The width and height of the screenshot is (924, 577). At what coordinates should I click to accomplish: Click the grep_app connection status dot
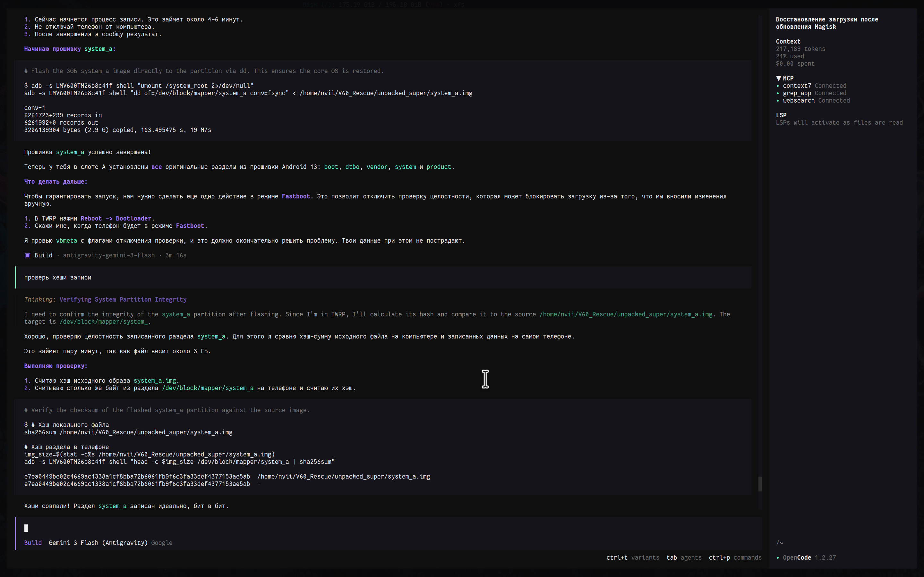tap(778, 93)
